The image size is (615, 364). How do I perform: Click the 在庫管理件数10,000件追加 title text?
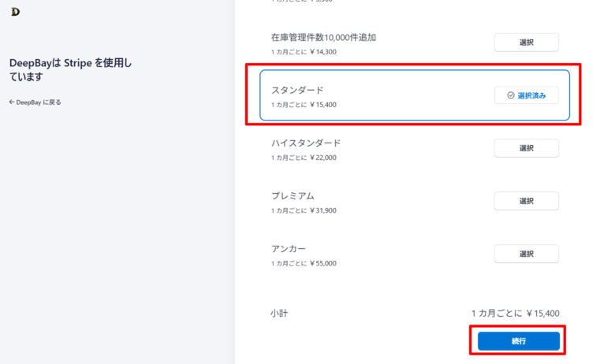pyautogui.click(x=323, y=38)
